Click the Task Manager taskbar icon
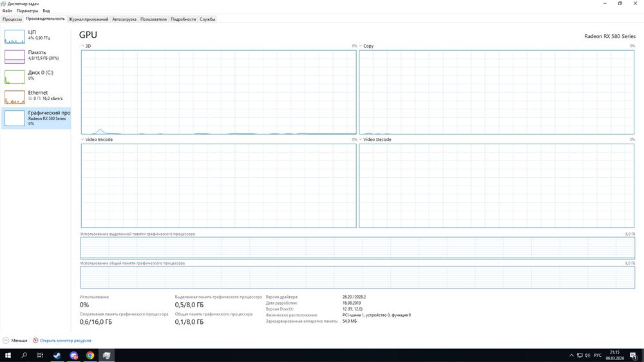 point(106,356)
